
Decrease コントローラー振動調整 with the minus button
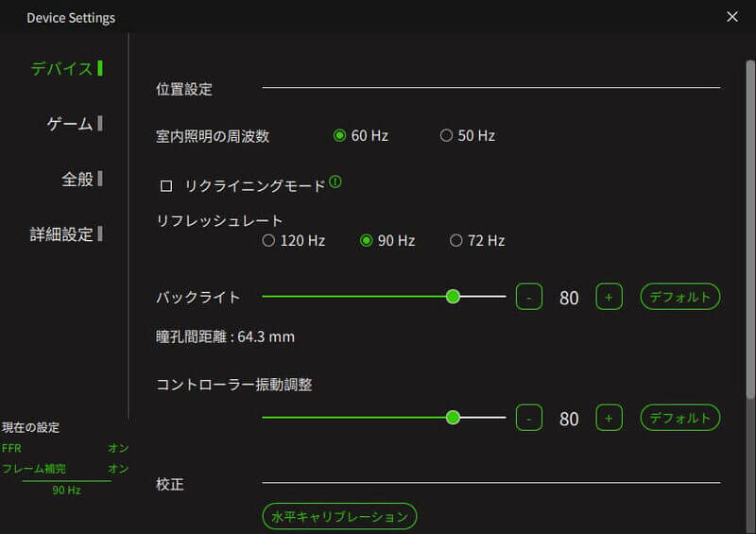coord(529,417)
